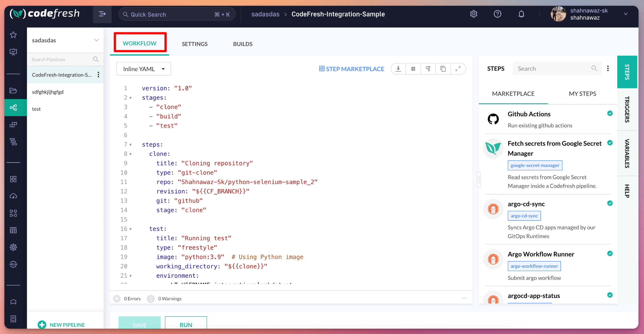The image size is (644, 334).
Task: Download the pipeline YAML file
Action: pos(398,69)
